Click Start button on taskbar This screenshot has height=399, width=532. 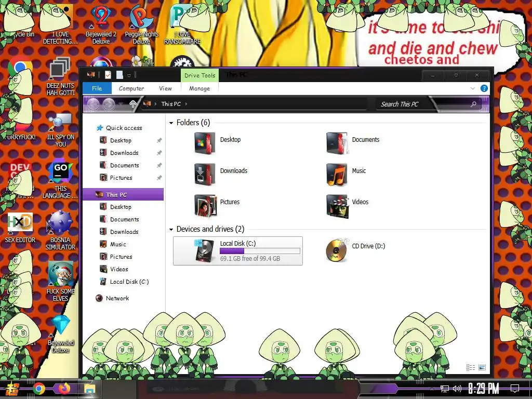tap(12, 389)
